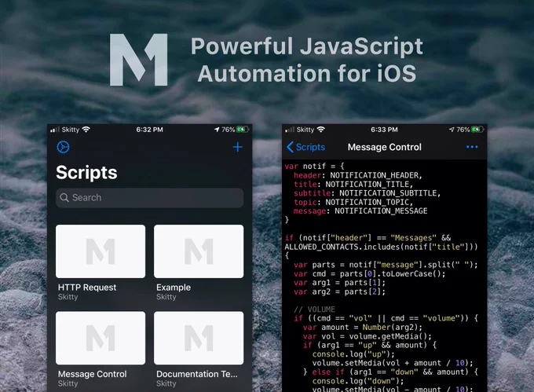This screenshot has width=534, height=392.
Task: Tap the plus icon to add script
Action: coord(237,147)
